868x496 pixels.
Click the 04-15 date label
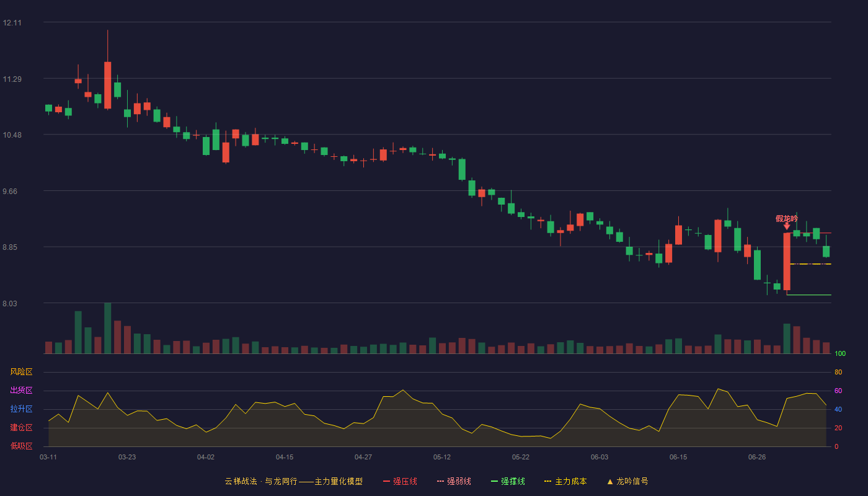285,457
